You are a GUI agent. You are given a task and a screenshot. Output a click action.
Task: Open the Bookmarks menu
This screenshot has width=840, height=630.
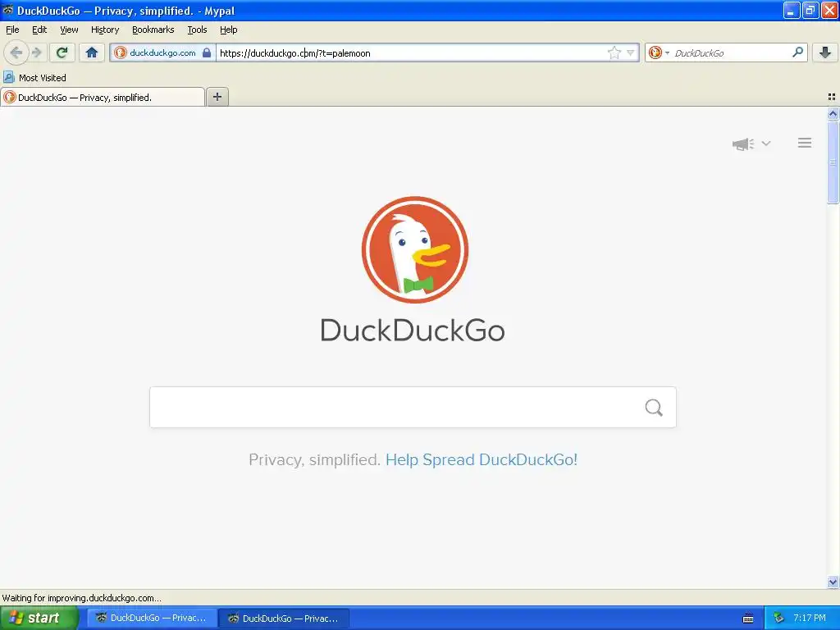pyautogui.click(x=153, y=30)
